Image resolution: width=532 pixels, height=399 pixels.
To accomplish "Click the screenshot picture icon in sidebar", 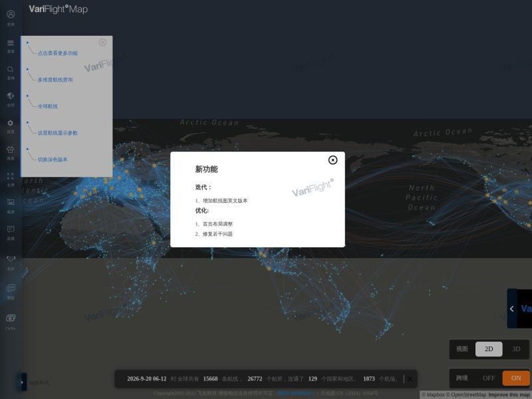I will (x=11, y=203).
